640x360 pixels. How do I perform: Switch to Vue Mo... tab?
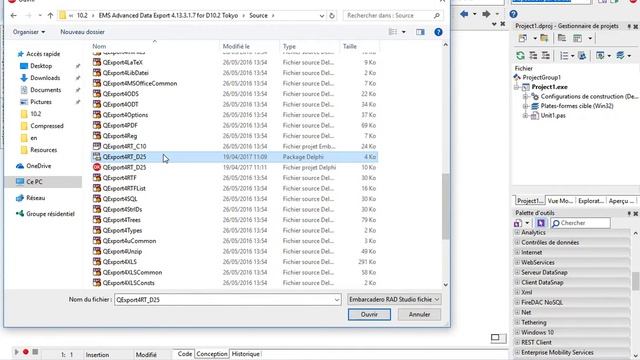click(560, 201)
